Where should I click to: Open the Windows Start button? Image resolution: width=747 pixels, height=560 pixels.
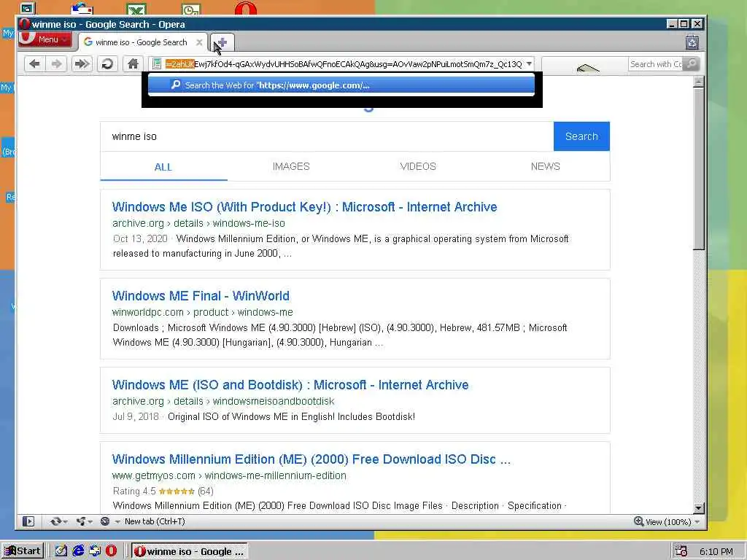(x=23, y=551)
